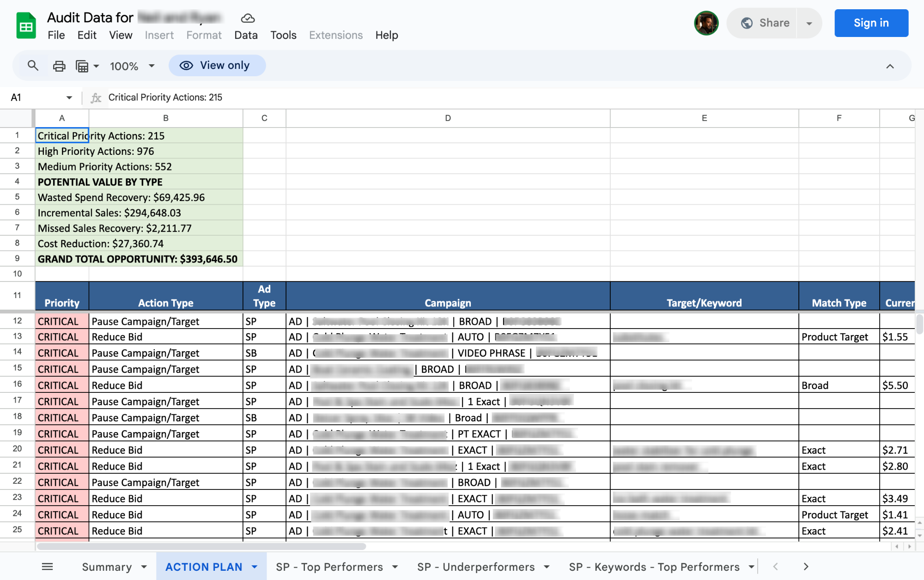Viewport: 924px width, 580px height.
Task: Open ACTION PLAN tab dropdown menu
Action: pos(253,566)
